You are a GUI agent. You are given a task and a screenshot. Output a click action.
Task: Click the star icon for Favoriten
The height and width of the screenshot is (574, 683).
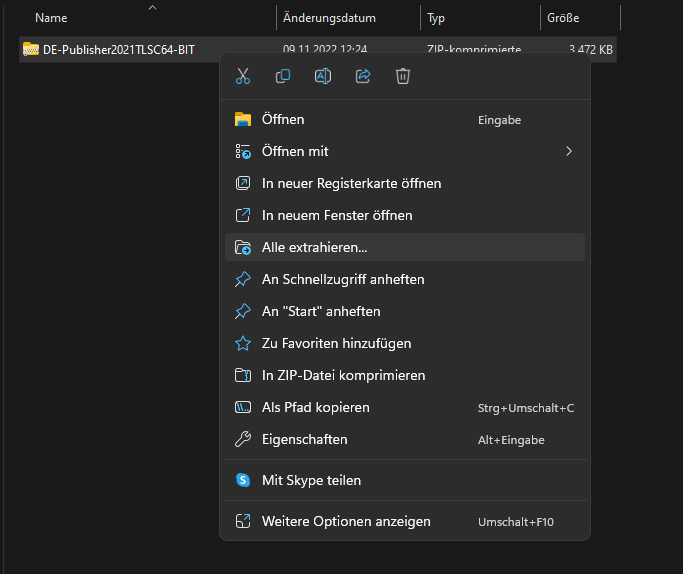243,343
